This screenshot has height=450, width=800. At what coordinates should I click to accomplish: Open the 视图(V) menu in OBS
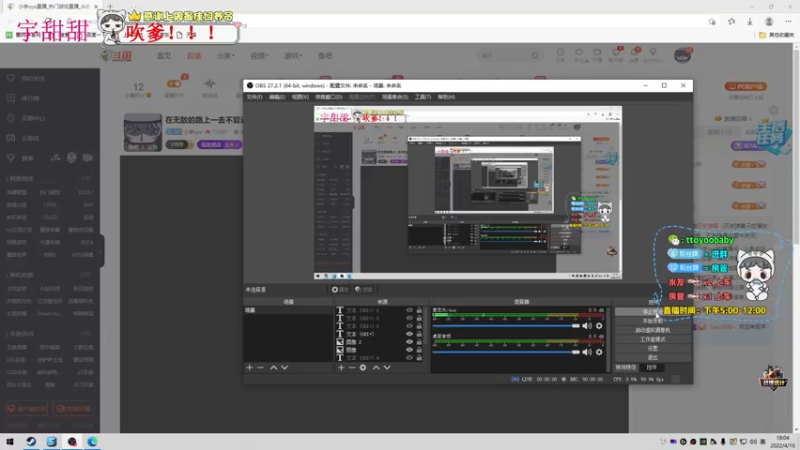tap(300, 97)
